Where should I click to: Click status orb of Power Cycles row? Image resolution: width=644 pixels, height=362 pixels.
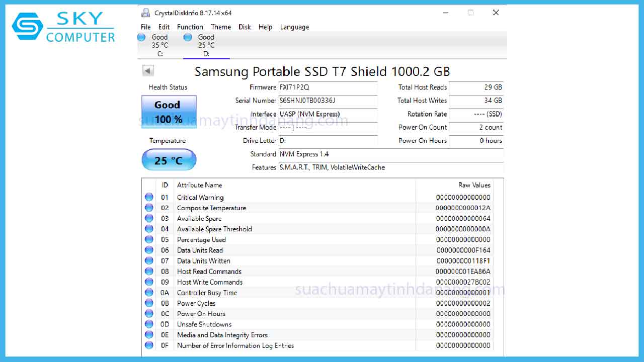[x=149, y=303]
